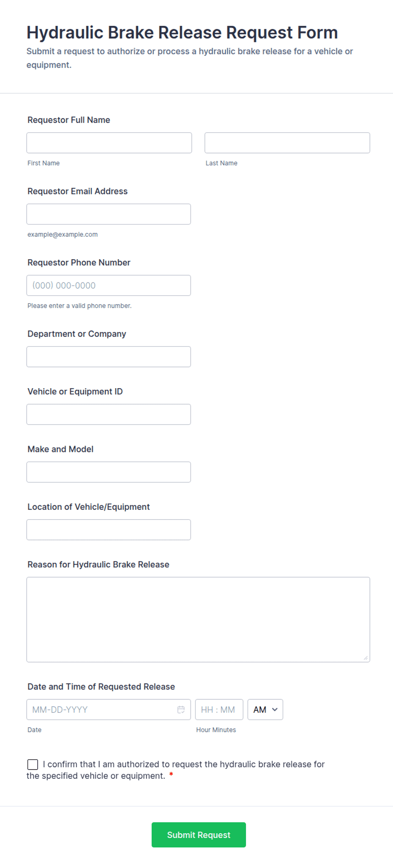The height and width of the screenshot is (868, 393).
Task: Check the authorization confirmation checkbox
Action: (x=33, y=764)
